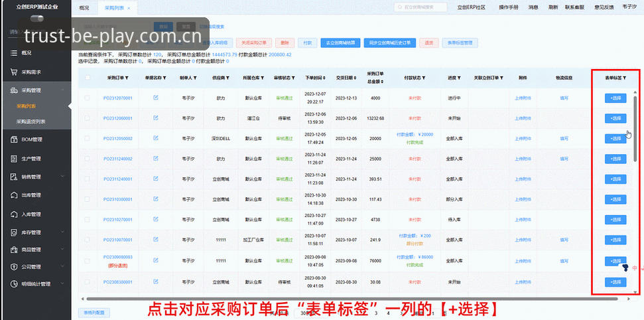
Task: Open 意见反馈 in top menu
Action: 604,7
